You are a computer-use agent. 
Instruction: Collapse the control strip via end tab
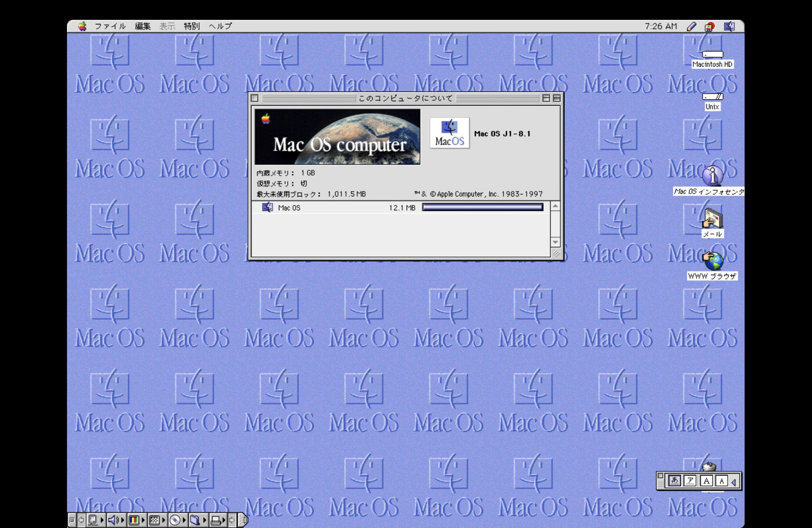243,520
